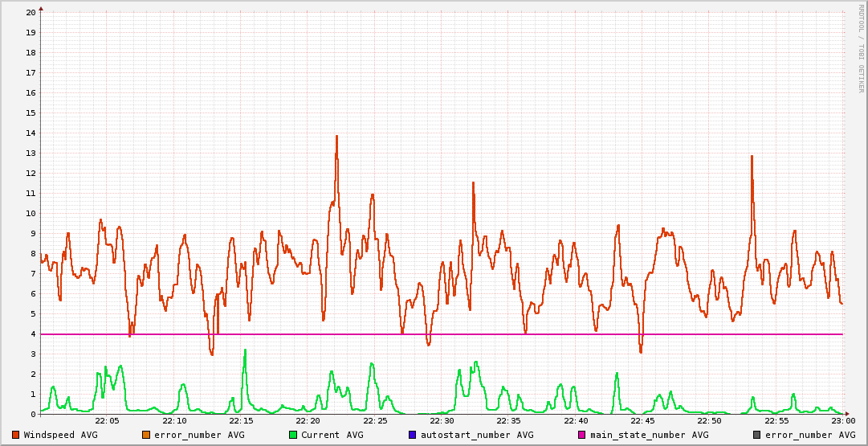Click the blue autostart_number legend swatch
Screen dimensions: 868x446
[x=412, y=435]
